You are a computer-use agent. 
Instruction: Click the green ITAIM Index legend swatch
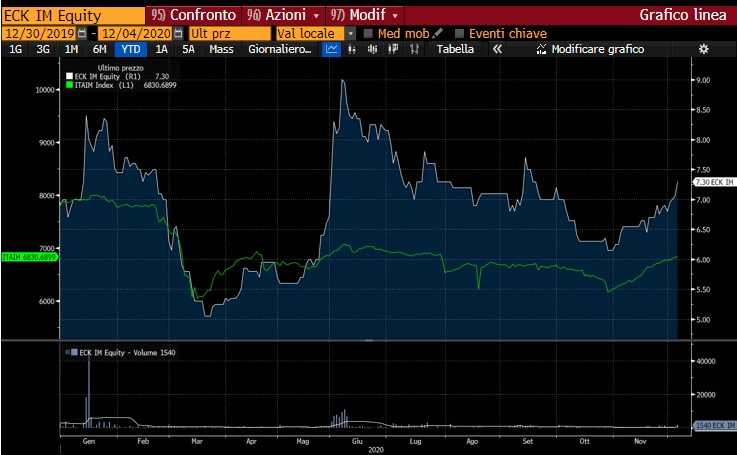[x=70, y=85]
